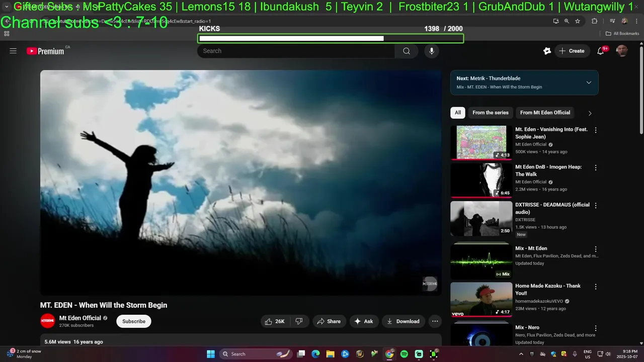The image size is (644, 362).
Task: Open the YouTube account avatar menu
Action: click(x=622, y=51)
